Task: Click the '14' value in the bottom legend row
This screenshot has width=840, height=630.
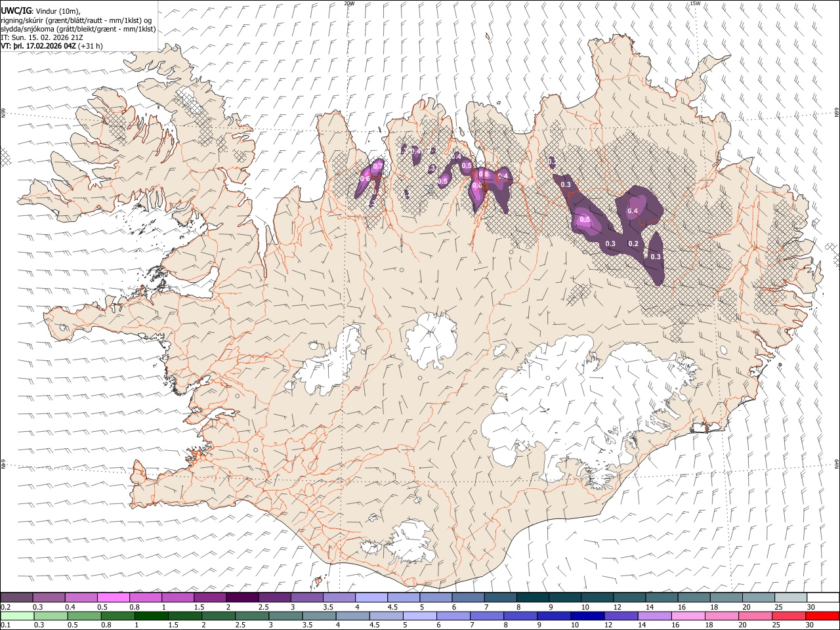Action: coord(642,625)
